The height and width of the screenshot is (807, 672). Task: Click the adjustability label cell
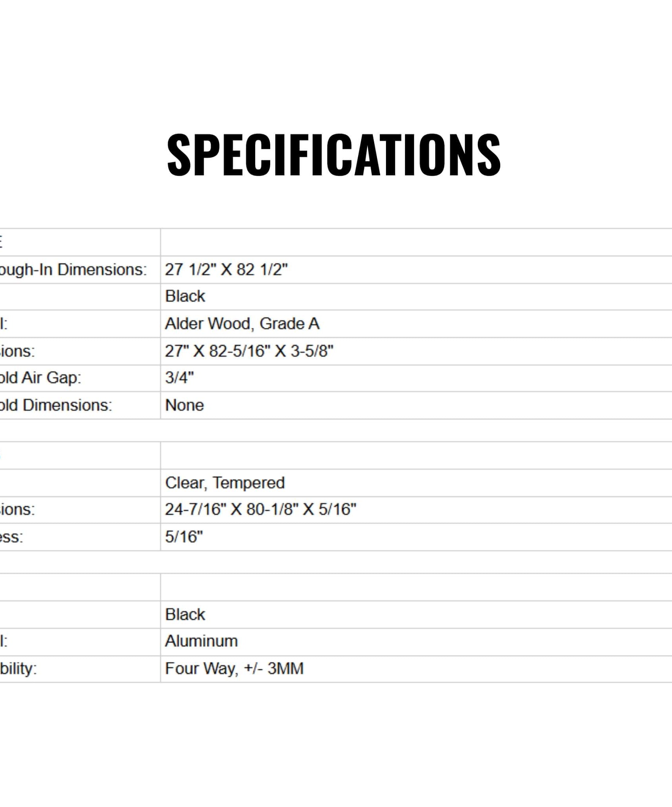pos(80,669)
